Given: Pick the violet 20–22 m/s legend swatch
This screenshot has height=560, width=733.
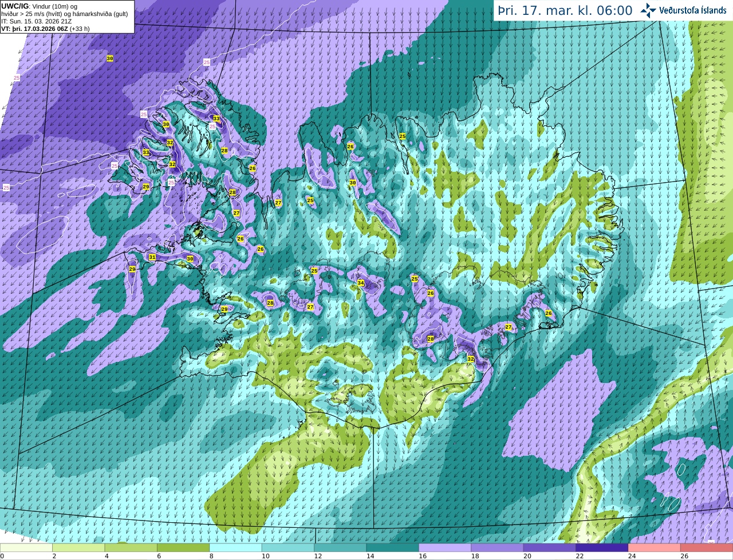Looking at the screenshot, I should point(550,547).
